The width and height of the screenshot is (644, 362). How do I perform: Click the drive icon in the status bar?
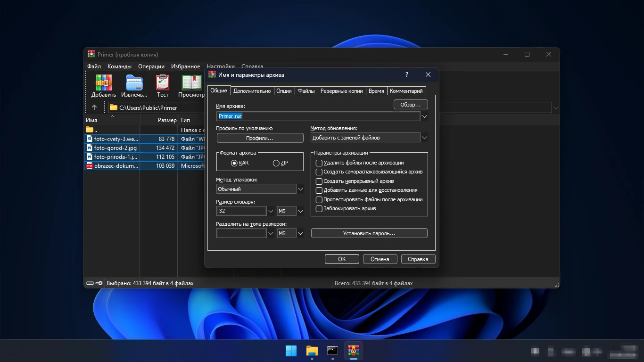(x=90, y=283)
